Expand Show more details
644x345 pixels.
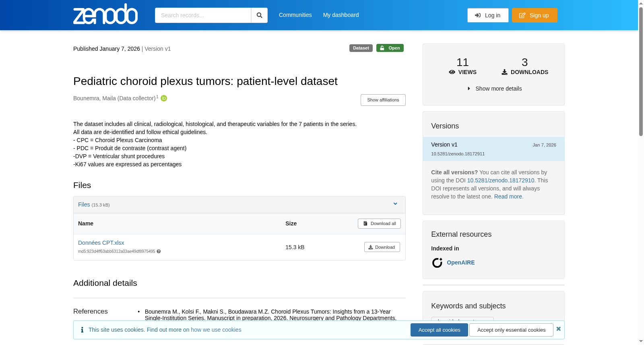pos(494,89)
